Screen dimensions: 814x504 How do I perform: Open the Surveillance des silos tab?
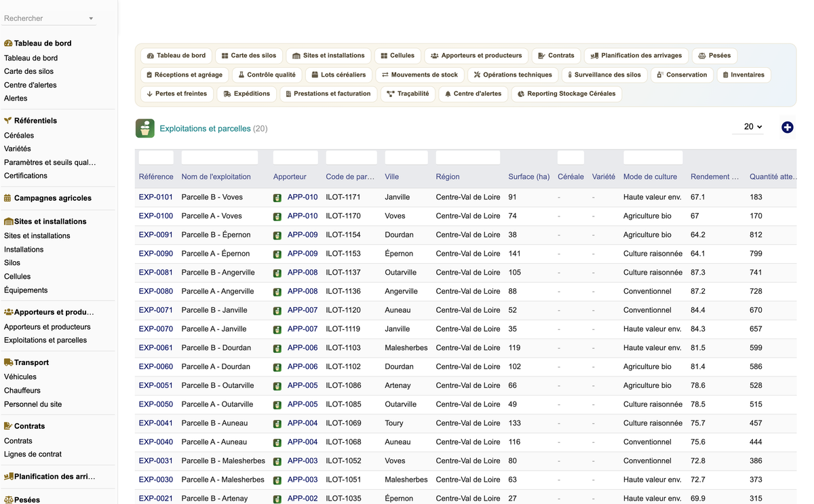[604, 75]
